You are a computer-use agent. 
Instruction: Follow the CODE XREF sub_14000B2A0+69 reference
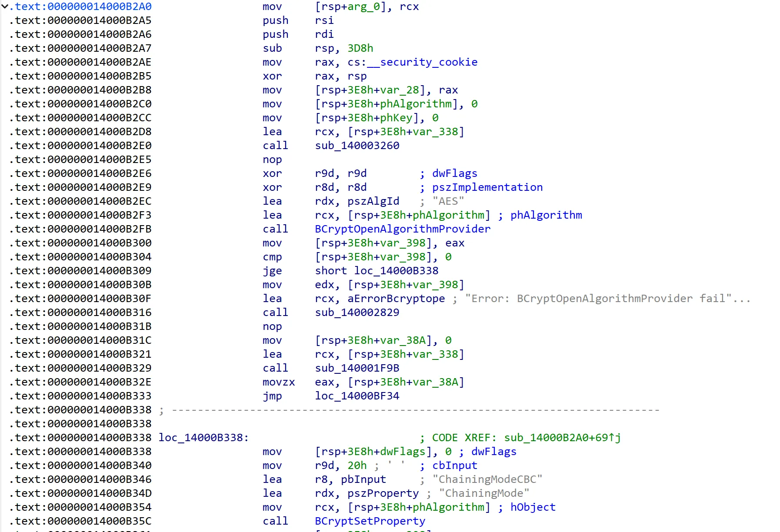pos(562,438)
